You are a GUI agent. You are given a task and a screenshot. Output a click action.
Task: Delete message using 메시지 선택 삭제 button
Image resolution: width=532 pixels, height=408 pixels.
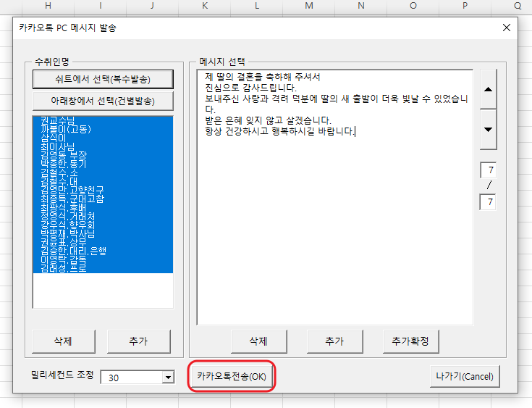pyautogui.click(x=258, y=341)
